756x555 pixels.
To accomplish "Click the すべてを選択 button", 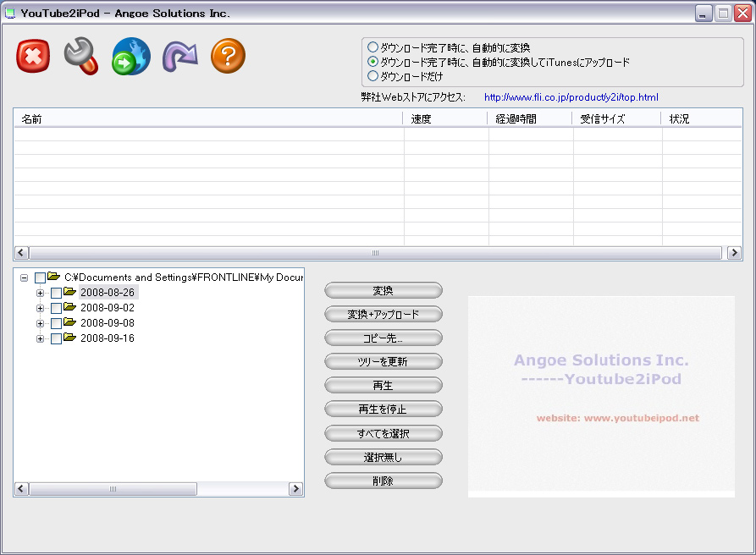I will pyautogui.click(x=384, y=433).
